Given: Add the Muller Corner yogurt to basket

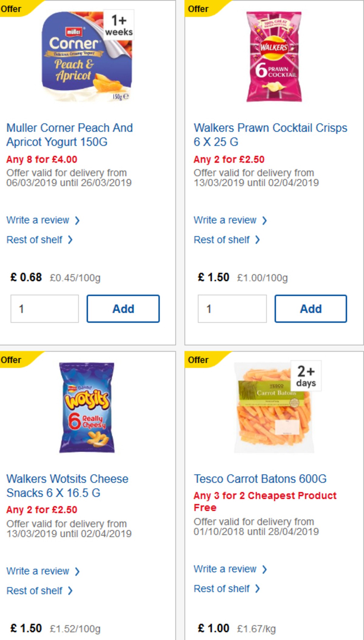Looking at the screenshot, I should click(x=123, y=309).
